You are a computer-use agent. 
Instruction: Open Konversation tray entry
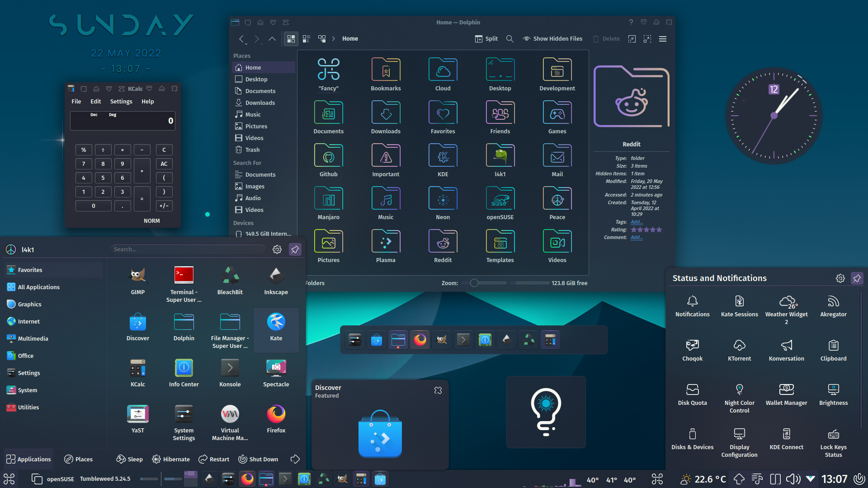[786, 350]
